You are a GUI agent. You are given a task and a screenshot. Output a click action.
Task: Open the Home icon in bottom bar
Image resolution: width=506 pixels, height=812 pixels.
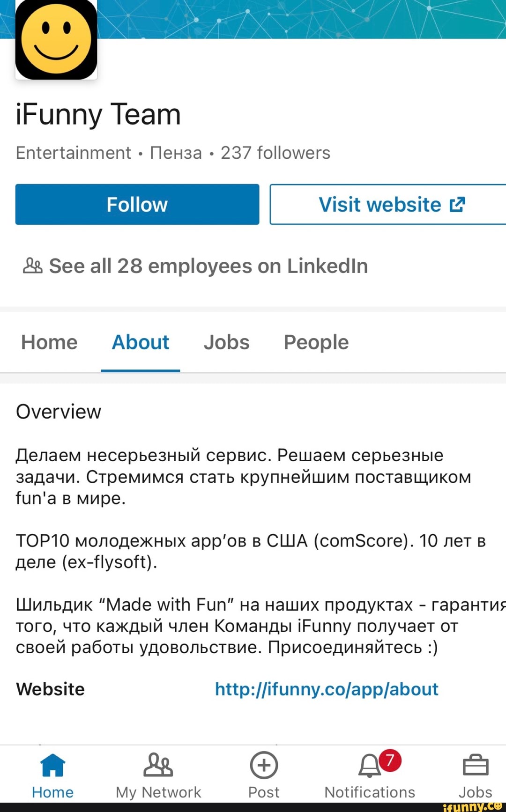[x=53, y=766]
